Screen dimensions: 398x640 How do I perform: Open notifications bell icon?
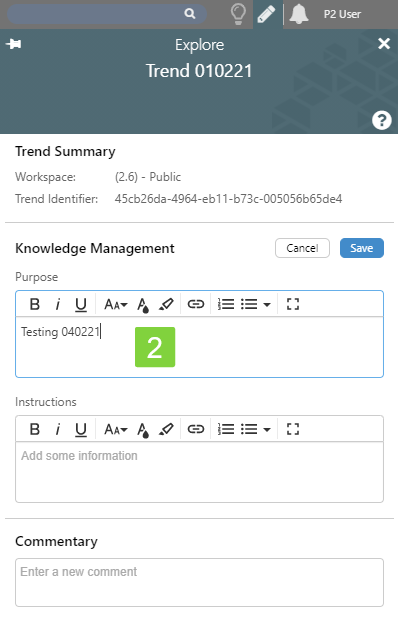(x=299, y=14)
